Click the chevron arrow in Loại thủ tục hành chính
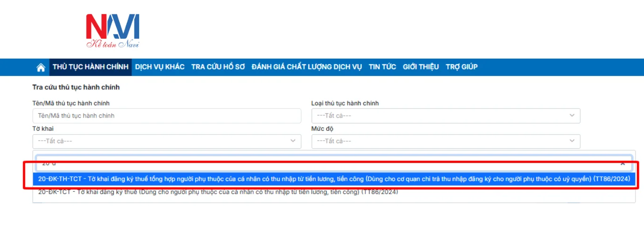This screenshot has width=644, height=248. coord(572,116)
